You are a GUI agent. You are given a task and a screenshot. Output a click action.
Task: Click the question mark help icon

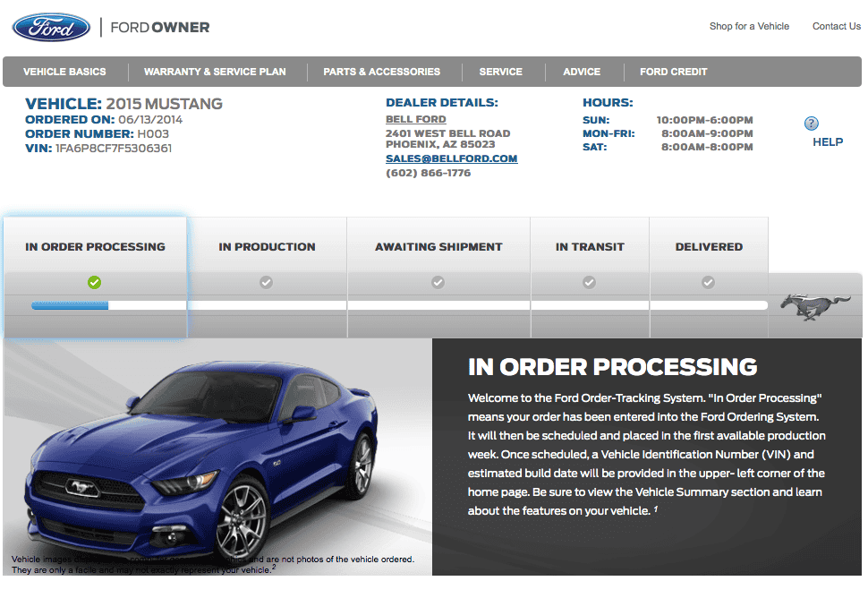coord(811,124)
